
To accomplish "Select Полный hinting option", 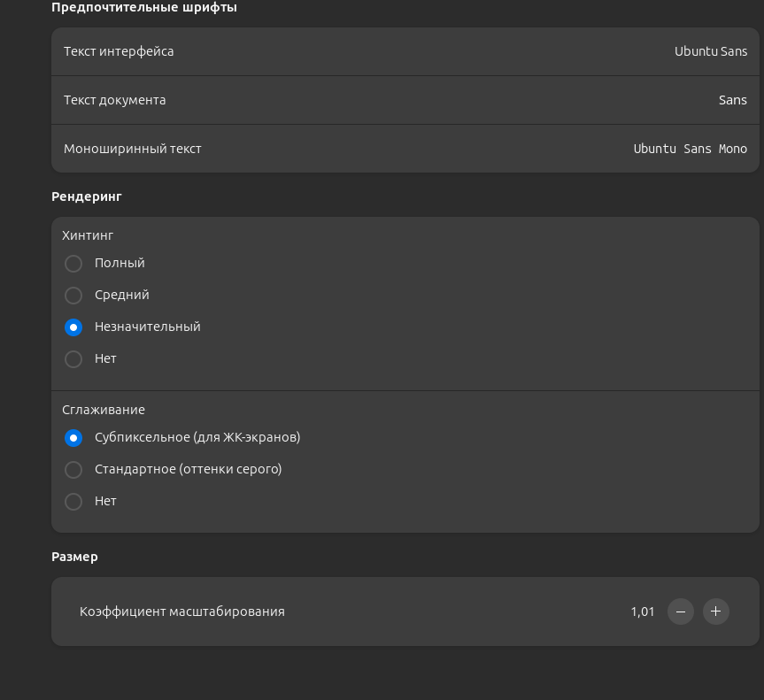I will (73, 264).
